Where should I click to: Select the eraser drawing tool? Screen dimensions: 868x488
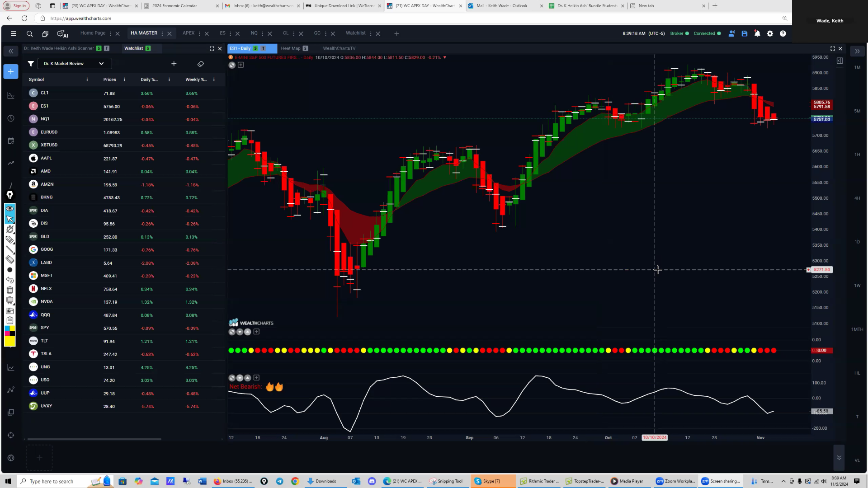pos(9,259)
